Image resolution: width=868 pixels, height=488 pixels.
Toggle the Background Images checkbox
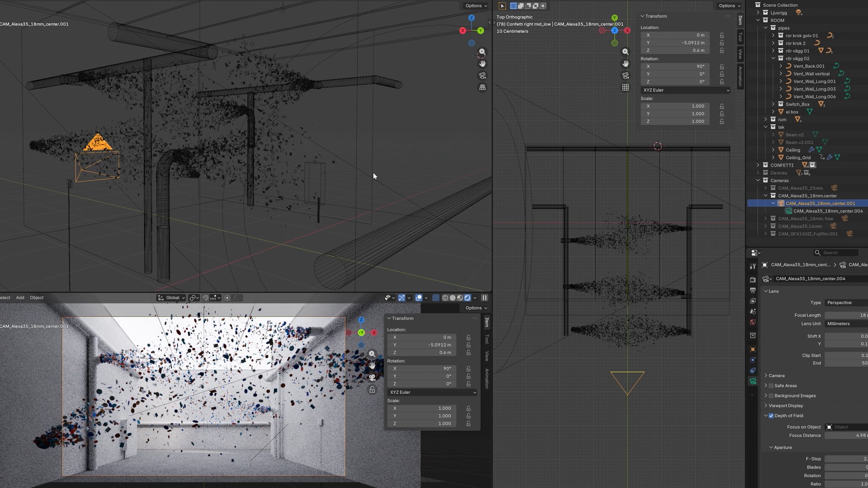click(771, 396)
